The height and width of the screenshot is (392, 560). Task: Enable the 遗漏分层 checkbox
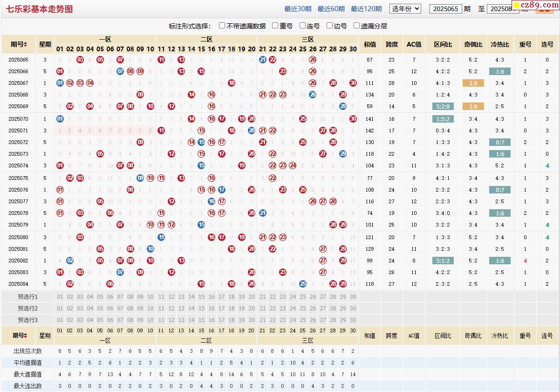click(x=357, y=26)
